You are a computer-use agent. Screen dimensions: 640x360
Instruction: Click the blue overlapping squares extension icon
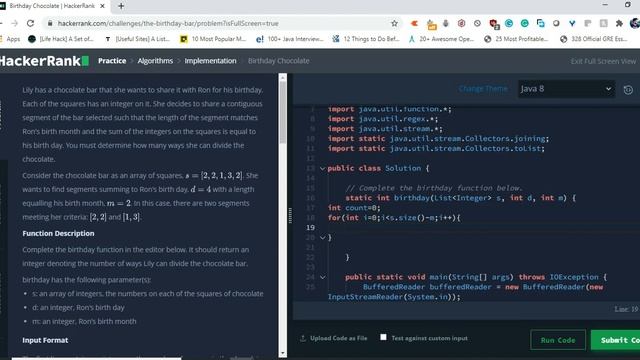pos(540,23)
